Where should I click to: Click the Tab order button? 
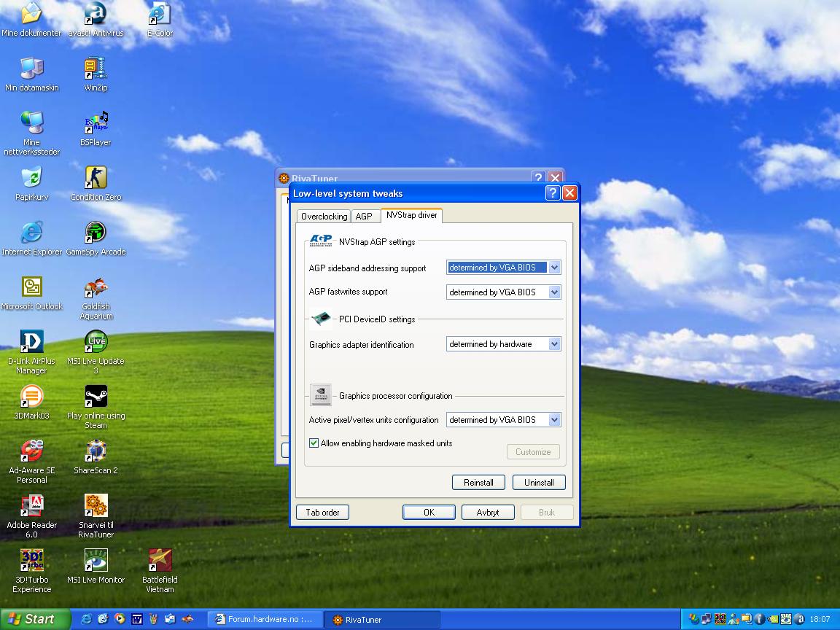[322, 512]
